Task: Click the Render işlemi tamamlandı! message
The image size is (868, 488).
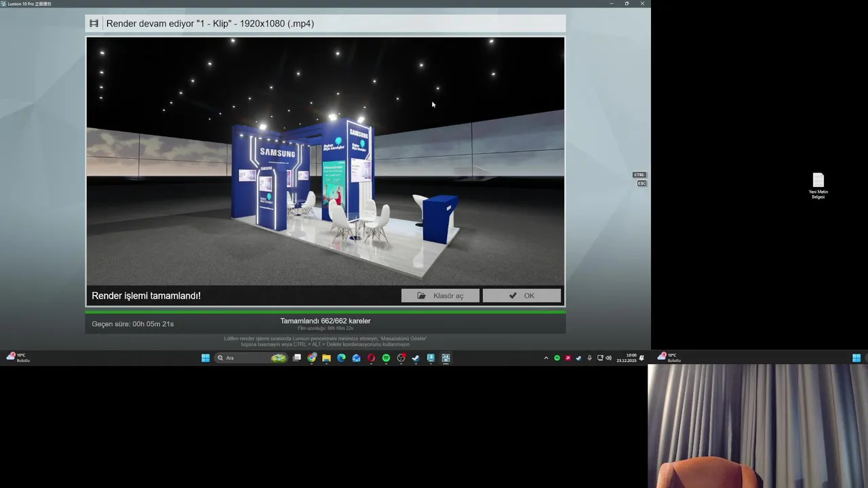Action: click(146, 296)
